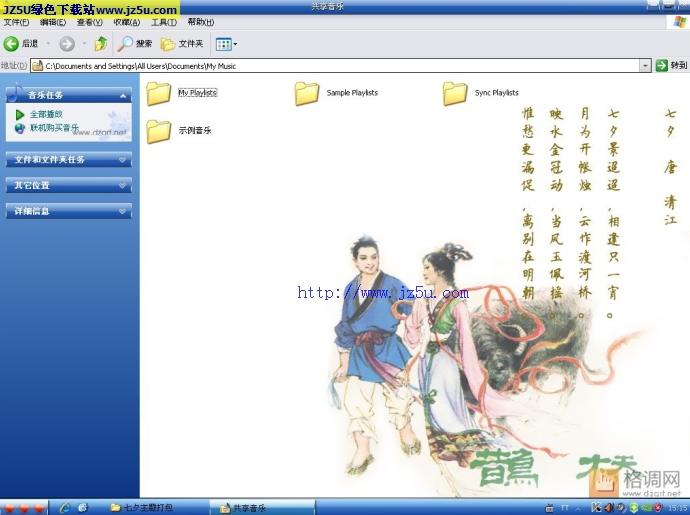The height and width of the screenshot is (515, 690).
Task: Open the 文件(F) menu
Action: point(16,22)
